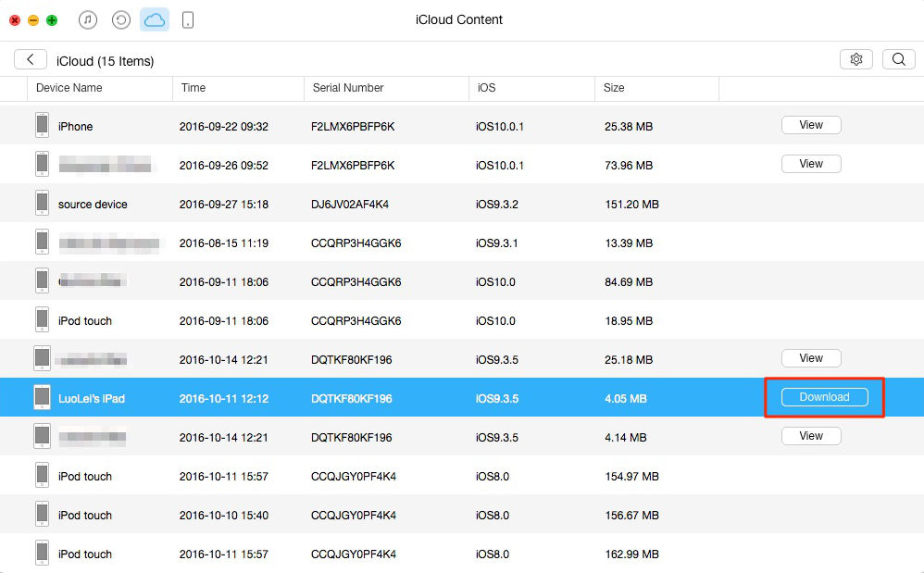The width and height of the screenshot is (924, 573).
Task: Sort backups by Size column header
Action: [x=614, y=88]
